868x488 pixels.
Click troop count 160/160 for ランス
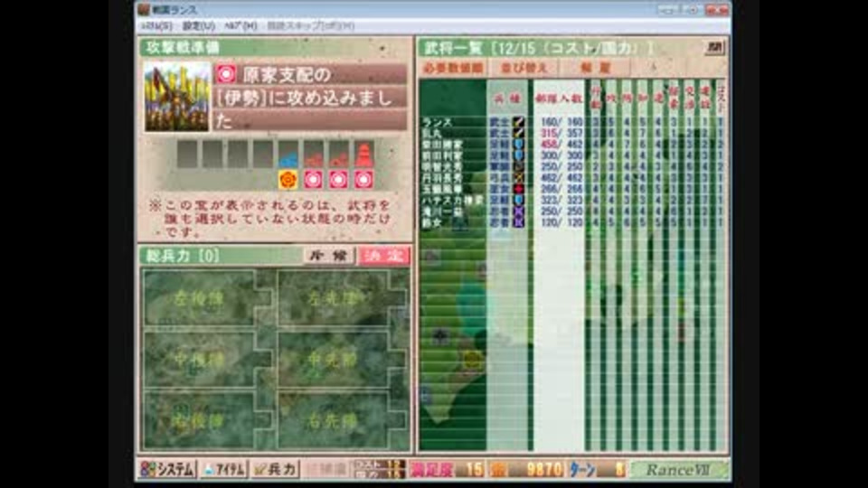point(561,122)
